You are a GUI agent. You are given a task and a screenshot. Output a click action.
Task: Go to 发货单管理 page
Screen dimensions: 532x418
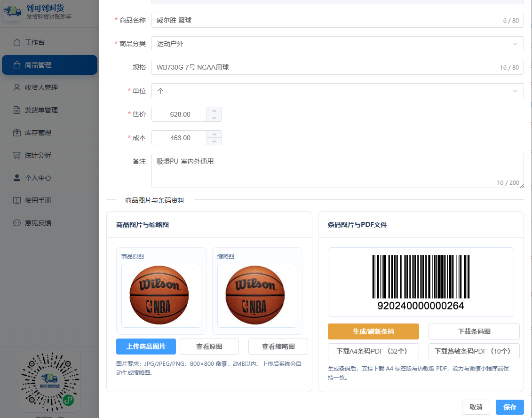point(49,110)
